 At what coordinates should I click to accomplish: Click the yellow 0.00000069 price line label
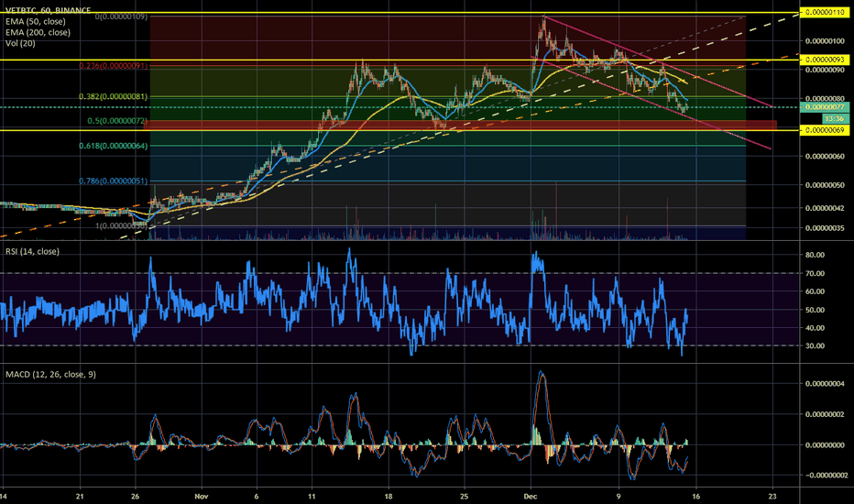pyautogui.click(x=825, y=130)
